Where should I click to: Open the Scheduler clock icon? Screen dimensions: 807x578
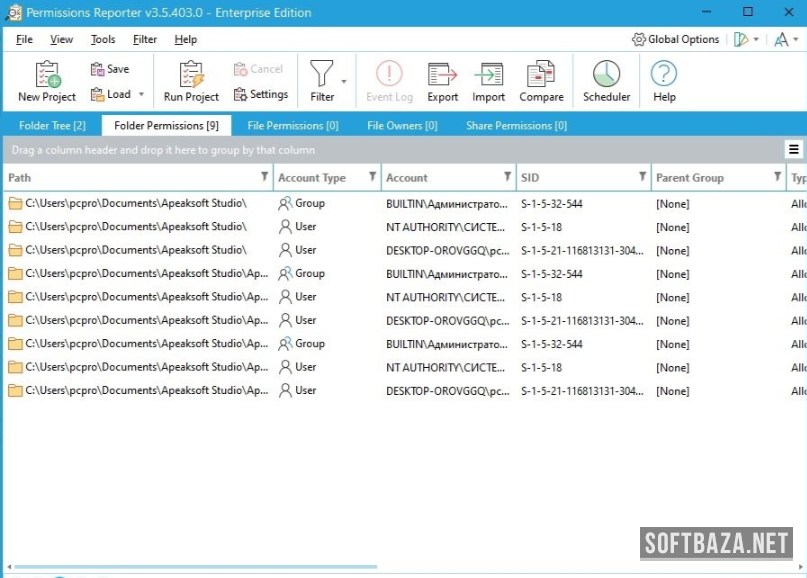pyautogui.click(x=606, y=75)
